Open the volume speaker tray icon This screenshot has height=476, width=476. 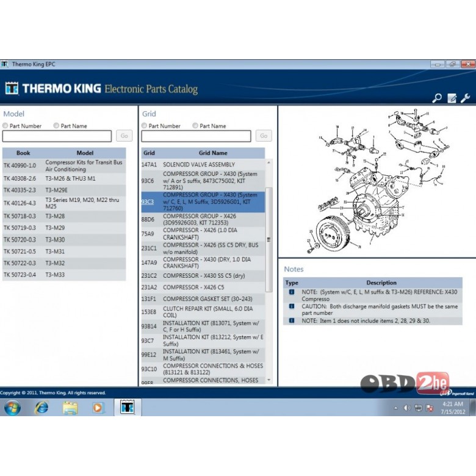407,408
